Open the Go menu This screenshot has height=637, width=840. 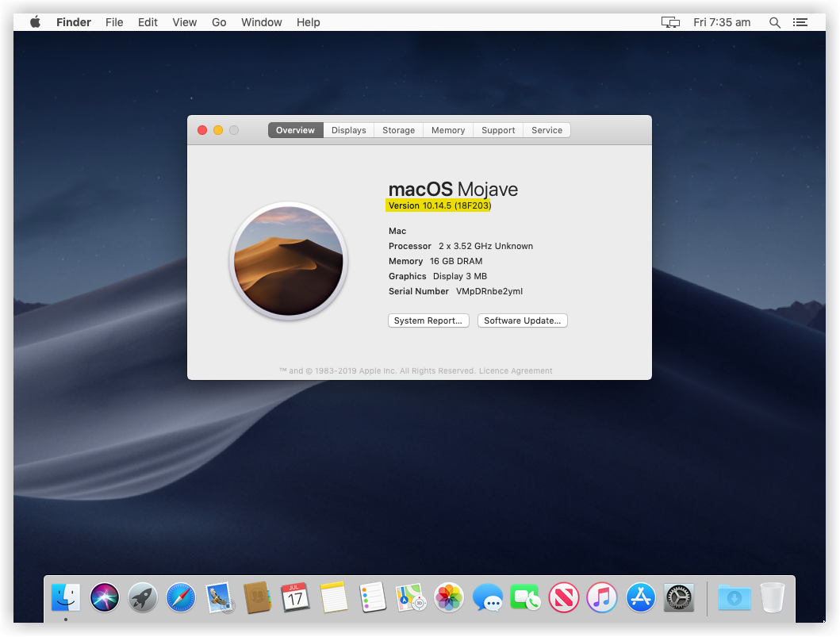[219, 22]
